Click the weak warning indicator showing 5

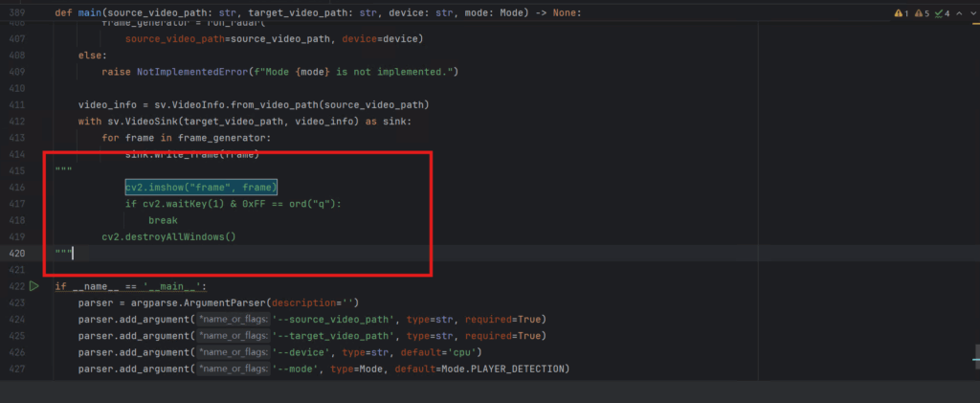923,13
